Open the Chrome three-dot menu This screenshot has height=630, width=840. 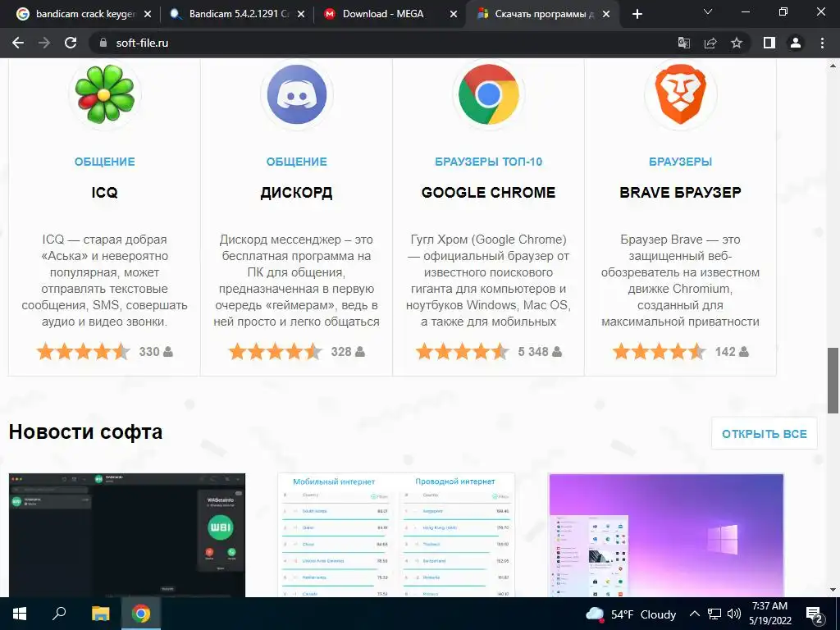tap(822, 43)
